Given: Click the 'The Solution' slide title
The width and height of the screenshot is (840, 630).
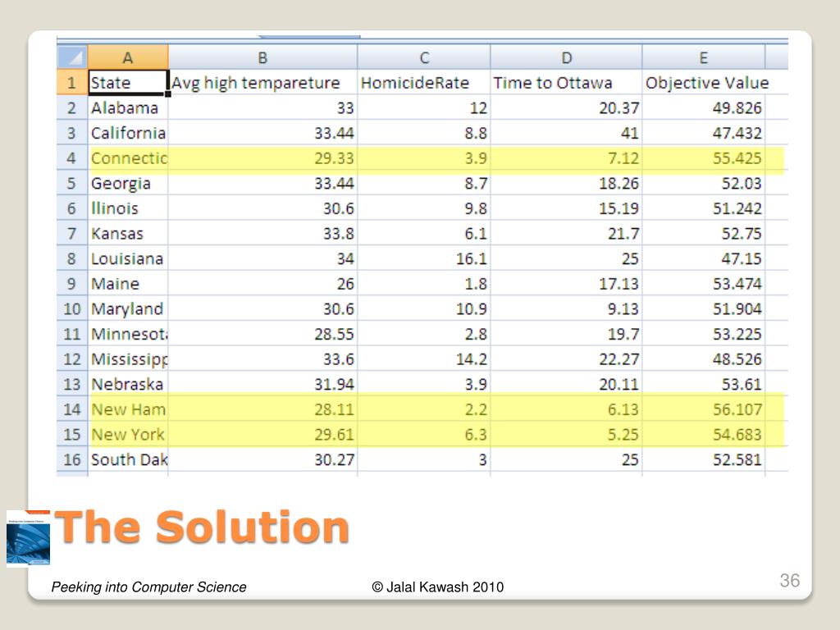Looking at the screenshot, I should click(x=203, y=527).
